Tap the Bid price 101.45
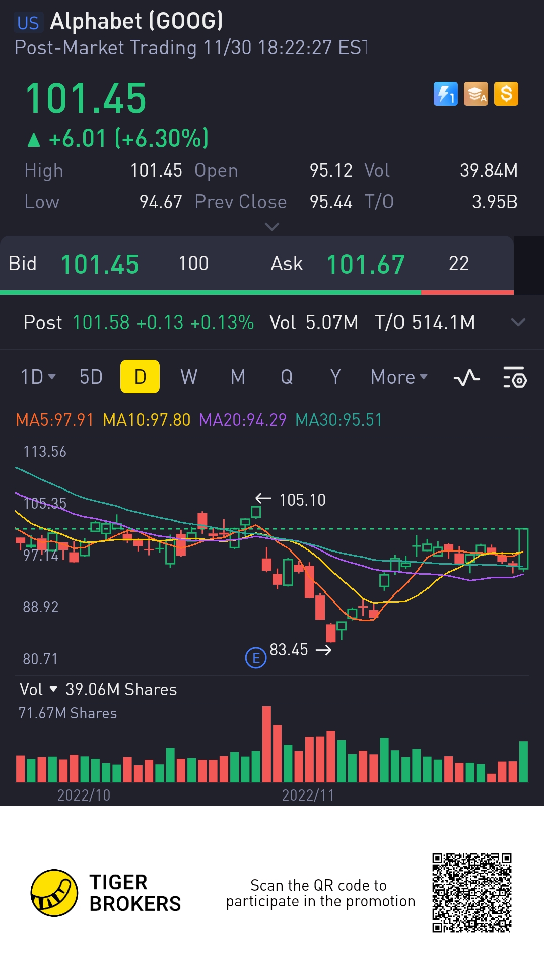544x980 pixels. click(x=100, y=264)
